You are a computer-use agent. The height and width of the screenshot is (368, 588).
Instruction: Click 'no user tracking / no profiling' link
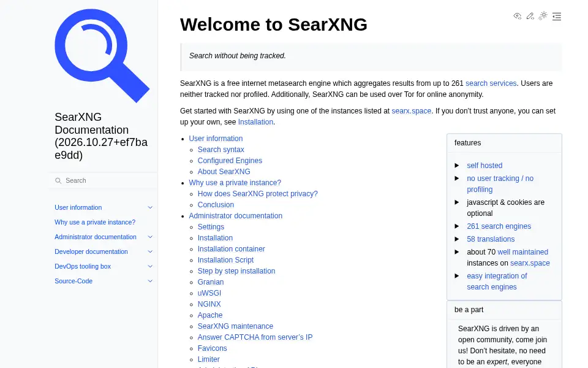500,184
